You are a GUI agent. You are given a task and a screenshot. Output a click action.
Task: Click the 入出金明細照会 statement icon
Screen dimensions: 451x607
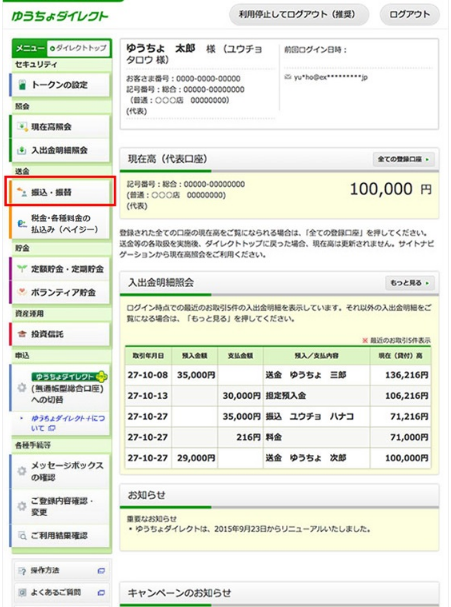[x=22, y=150]
